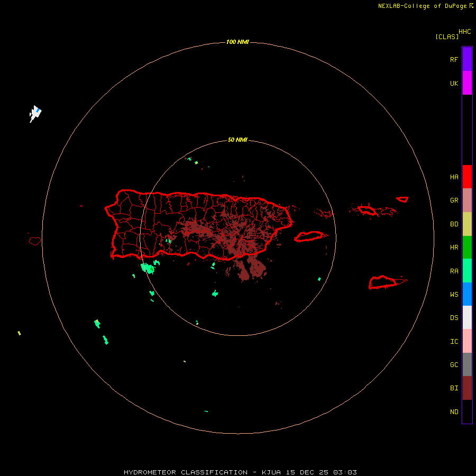Image resolution: width=476 pixels, height=476 pixels.
Task: Click the 50 NMI range ring label
Action: tap(237, 140)
